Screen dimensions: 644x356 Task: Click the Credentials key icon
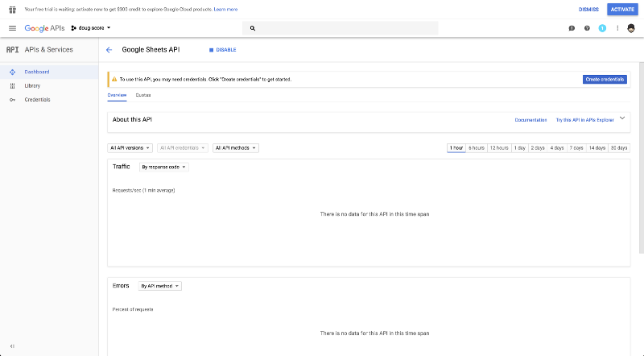(12, 100)
